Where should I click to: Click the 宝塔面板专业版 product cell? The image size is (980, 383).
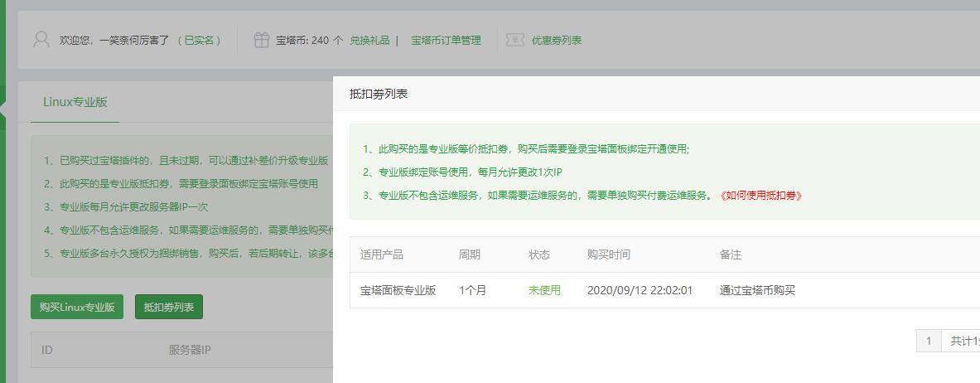click(x=398, y=290)
